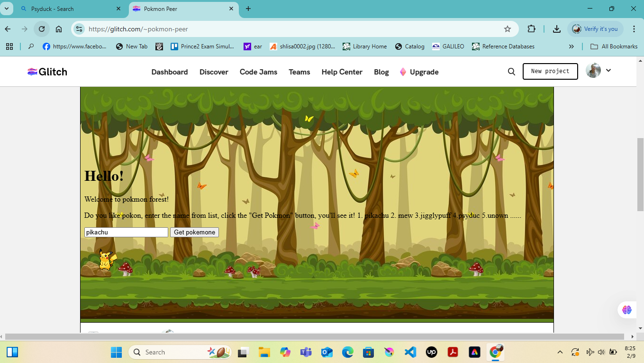Screen dimensions: 644x363
Task: Open the volume icon in system tray
Action: click(601, 352)
